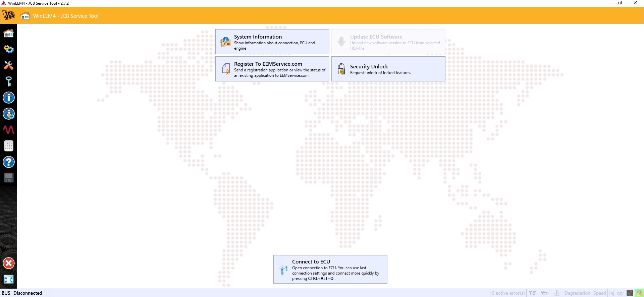Open System Information tile

pos(272,42)
